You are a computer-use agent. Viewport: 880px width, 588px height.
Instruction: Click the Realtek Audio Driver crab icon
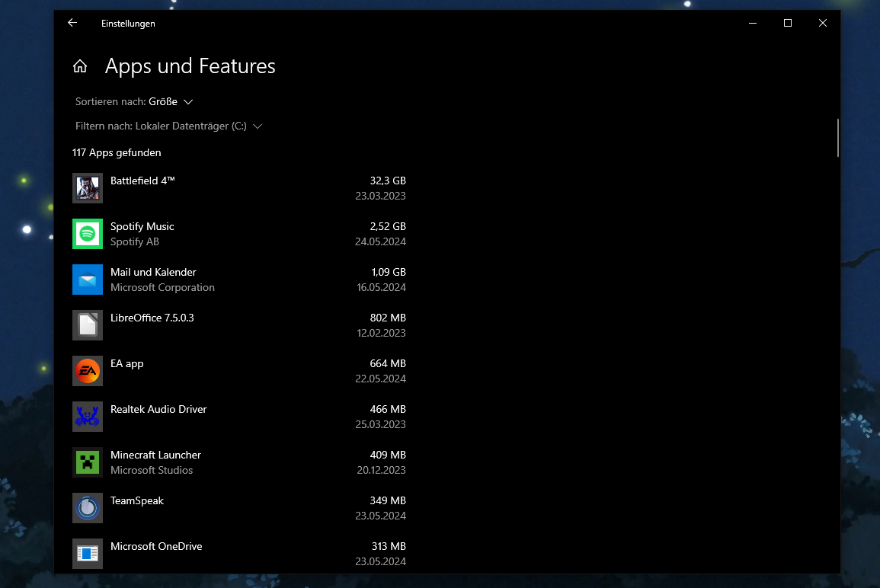click(x=88, y=417)
